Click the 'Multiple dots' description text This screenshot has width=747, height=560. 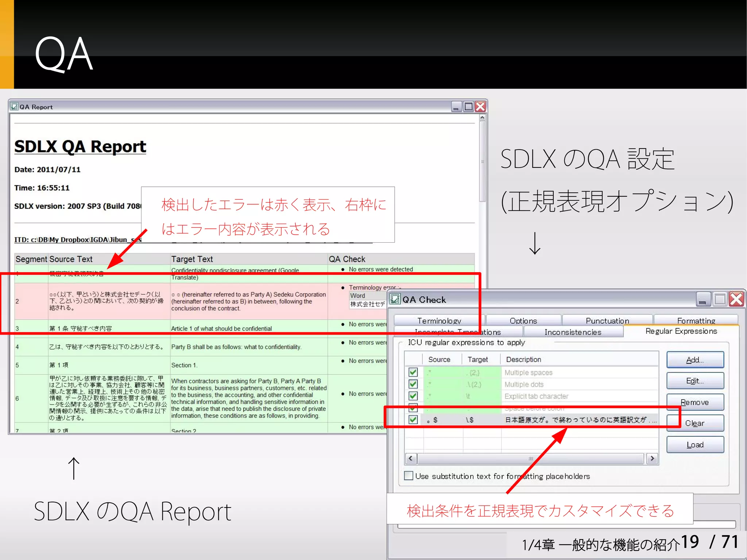[x=524, y=384]
